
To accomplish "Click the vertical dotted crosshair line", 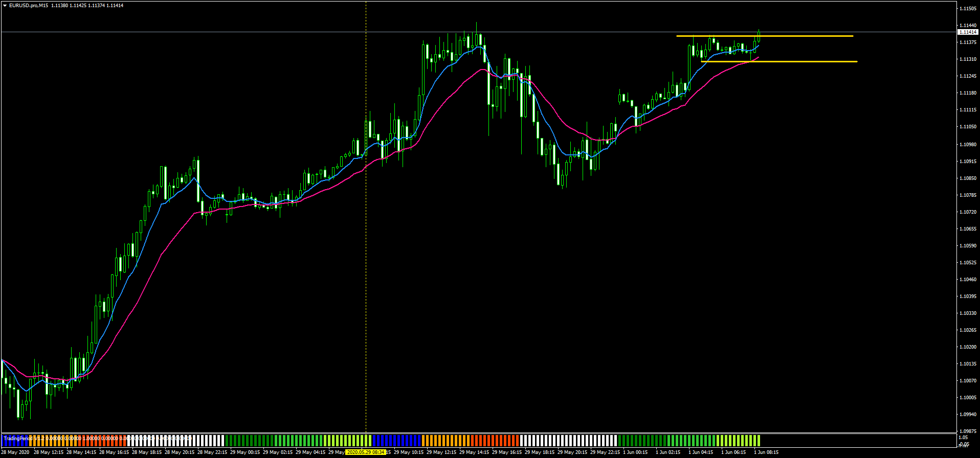I will pos(366,217).
